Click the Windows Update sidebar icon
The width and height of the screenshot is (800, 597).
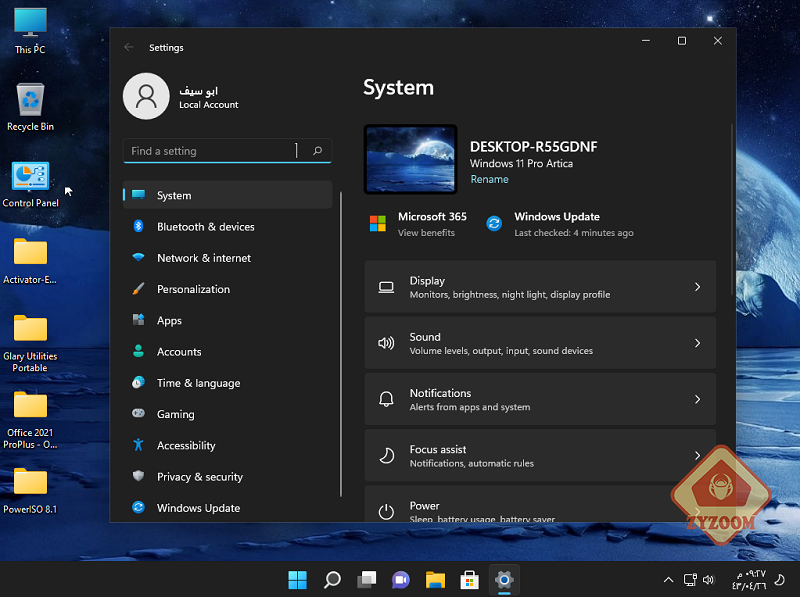(x=138, y=507)
